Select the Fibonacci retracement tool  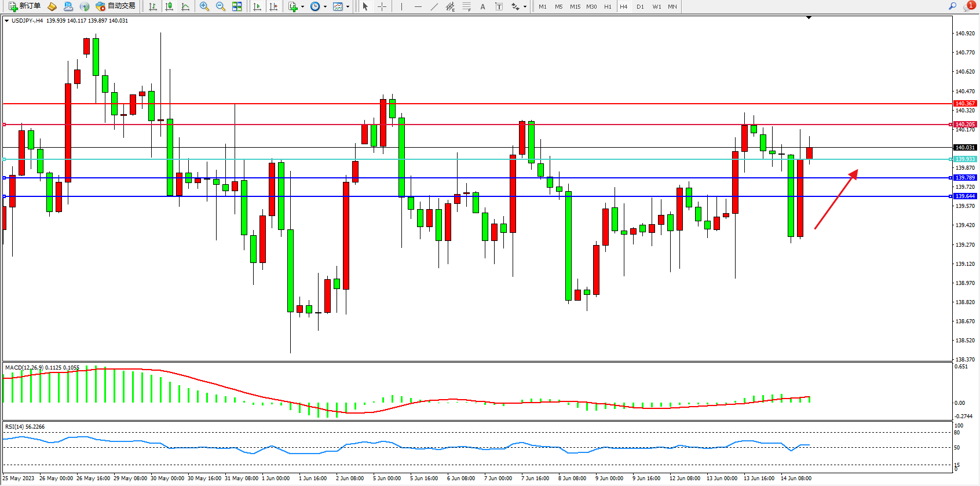click(467, 6)
